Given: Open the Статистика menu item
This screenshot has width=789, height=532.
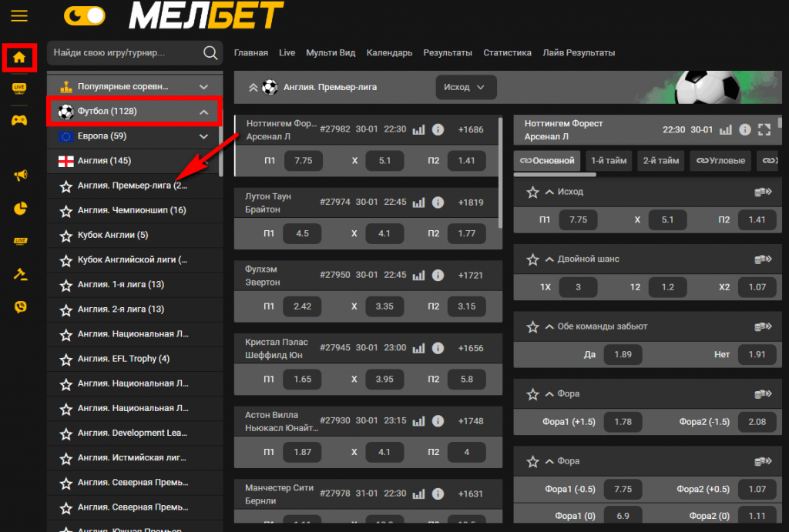Looking at the screenshot, I should (x=507, y=53).
